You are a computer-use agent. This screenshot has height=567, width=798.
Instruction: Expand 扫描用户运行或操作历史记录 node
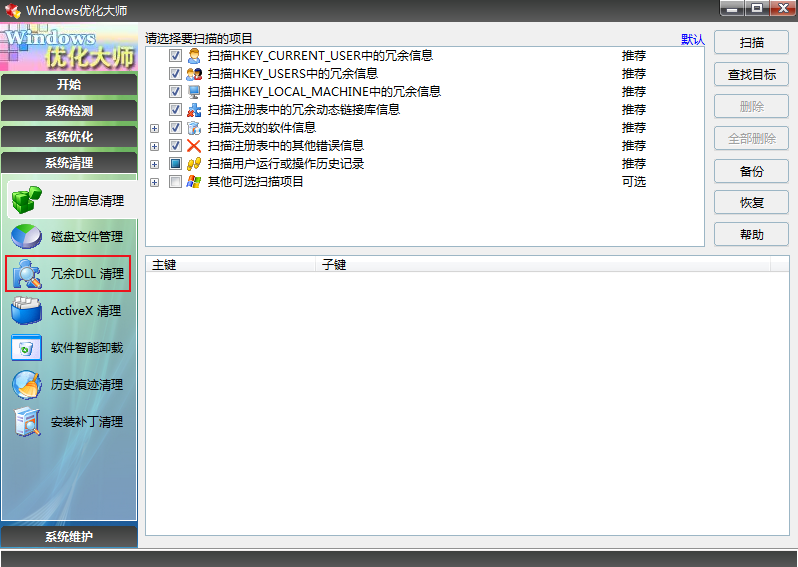click(154, 164)
